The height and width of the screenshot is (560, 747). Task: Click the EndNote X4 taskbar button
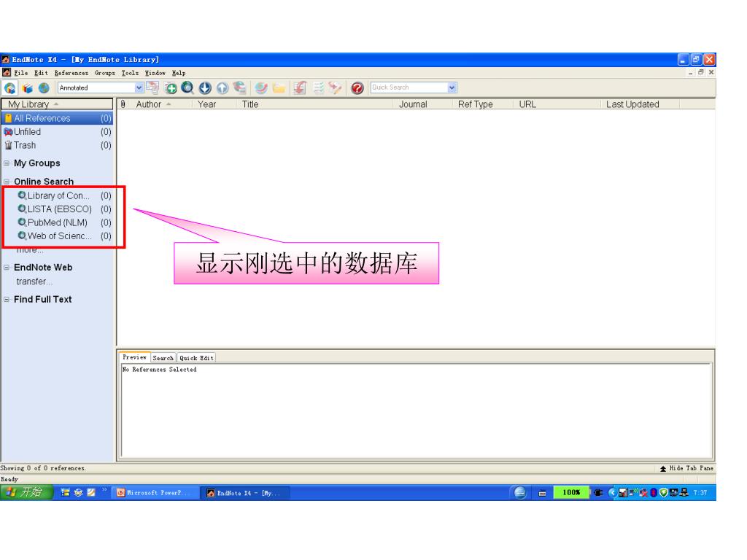tap(246, 493)
